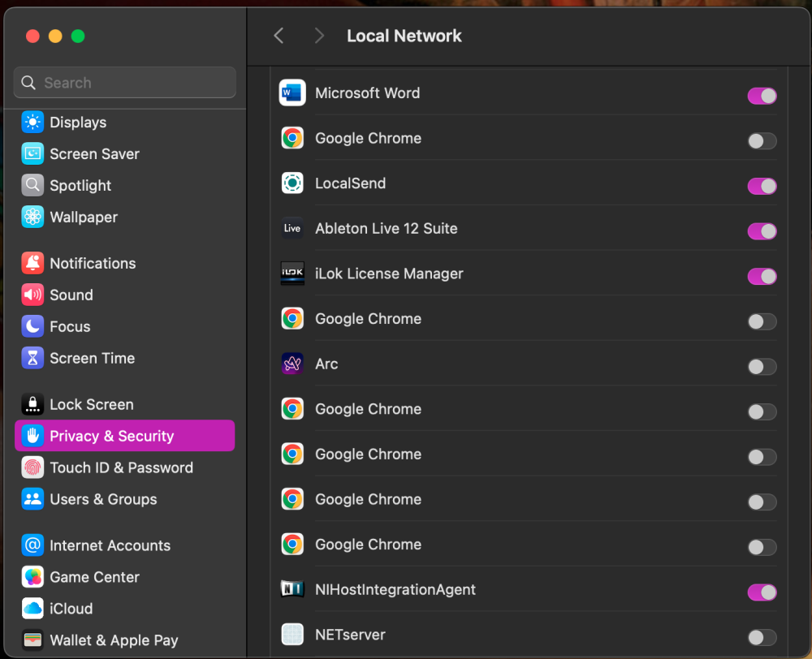Viewport: 812px width, 659px height.
Task: Click the 'Microsoft Word' app name
Action: point(367,93)
